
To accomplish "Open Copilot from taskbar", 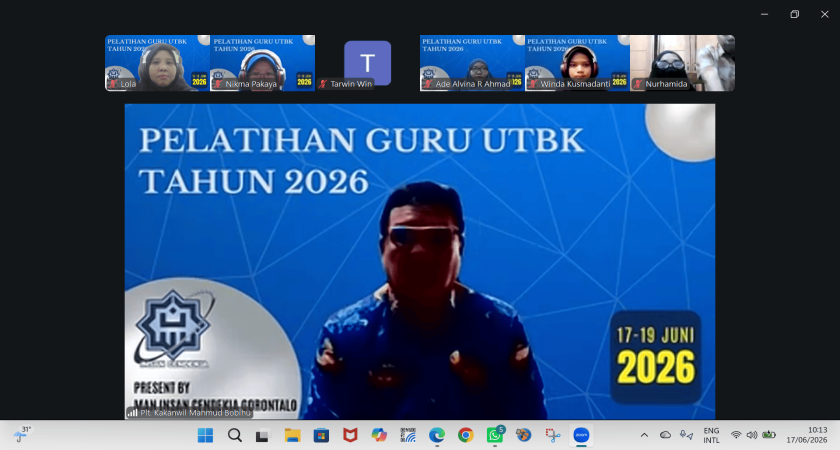I will (379, 435).
